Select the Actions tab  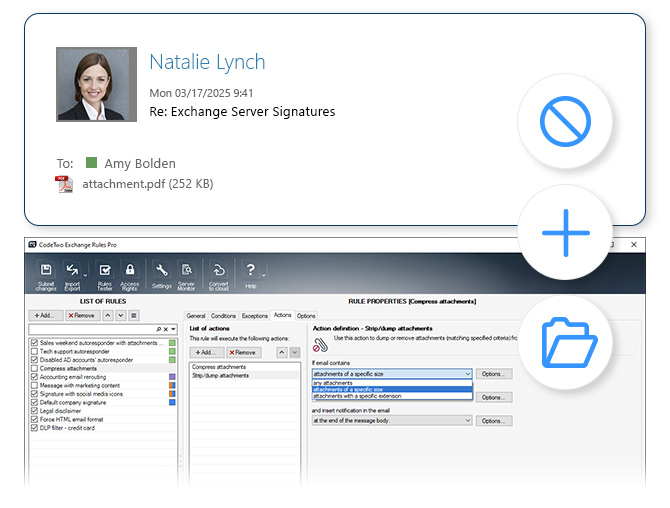coord(282,315)
